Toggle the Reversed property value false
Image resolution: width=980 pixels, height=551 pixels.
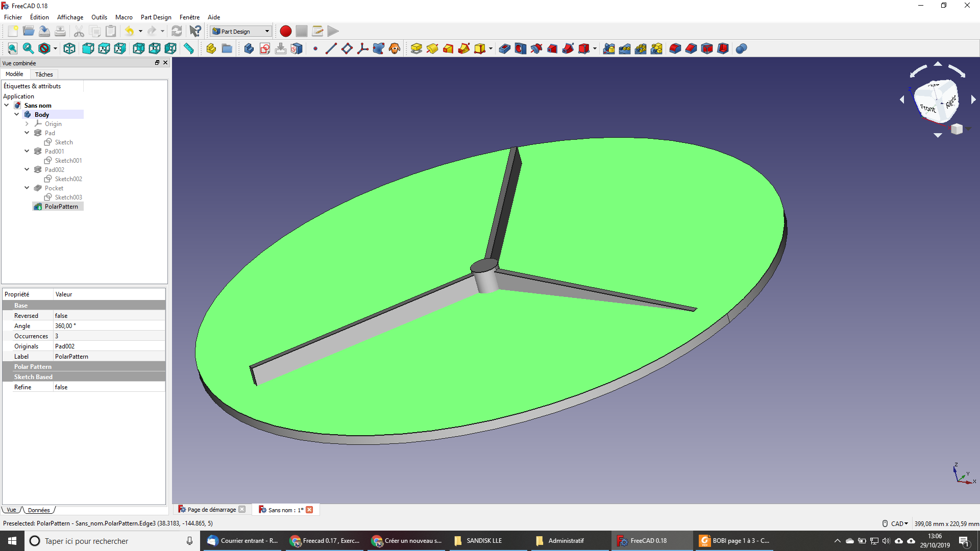coord(109,316)
